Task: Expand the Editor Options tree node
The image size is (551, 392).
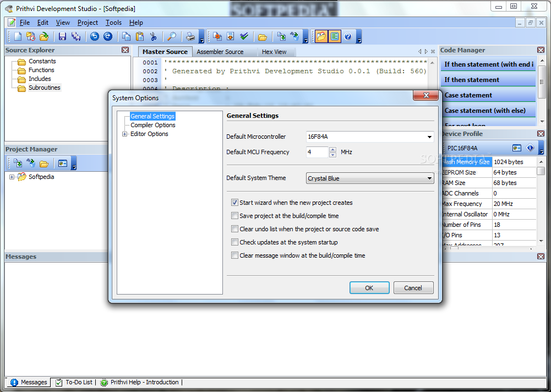Action: pos(125,134)
